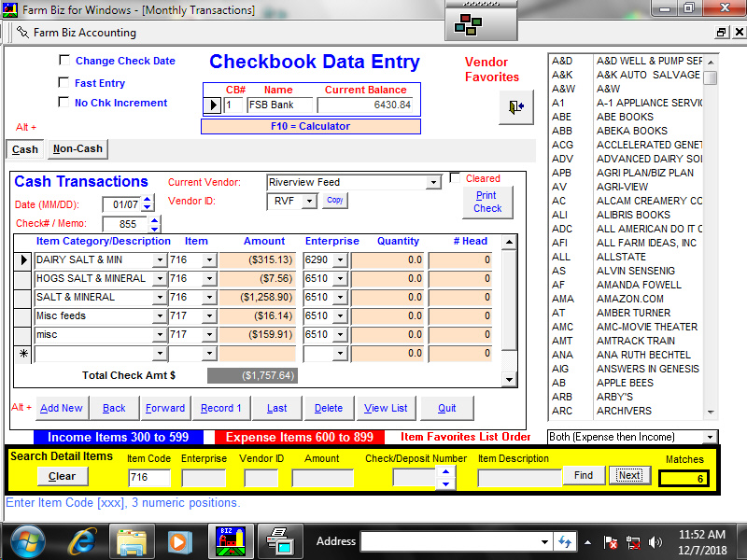Click the new row asterisk marker
The image size is (747, 560).
pyautogui.click(x=23, y=354)
